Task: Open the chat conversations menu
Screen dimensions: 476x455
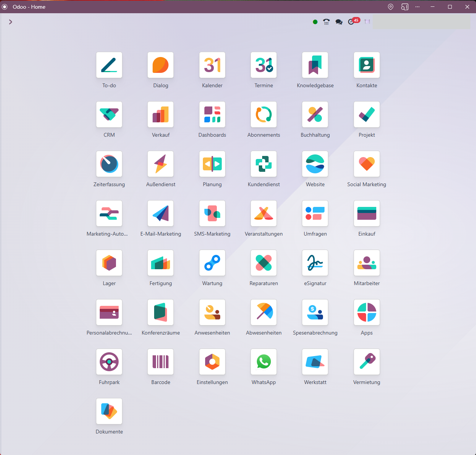Action: [x=339, y=22]
